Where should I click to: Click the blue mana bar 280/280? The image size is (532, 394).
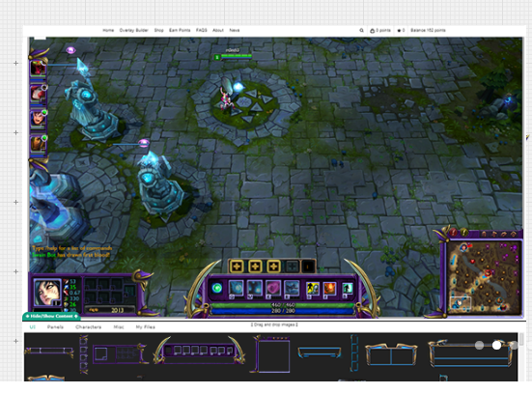click(x=282, y=311)
